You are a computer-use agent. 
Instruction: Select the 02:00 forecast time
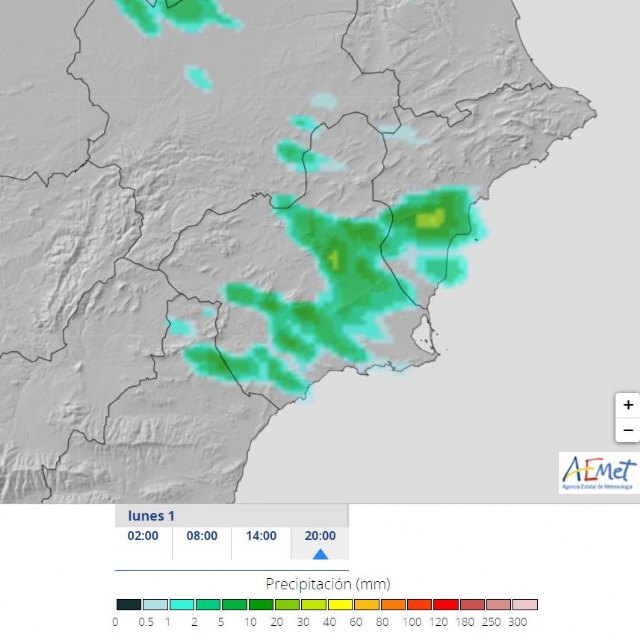[x=143, y=535]
